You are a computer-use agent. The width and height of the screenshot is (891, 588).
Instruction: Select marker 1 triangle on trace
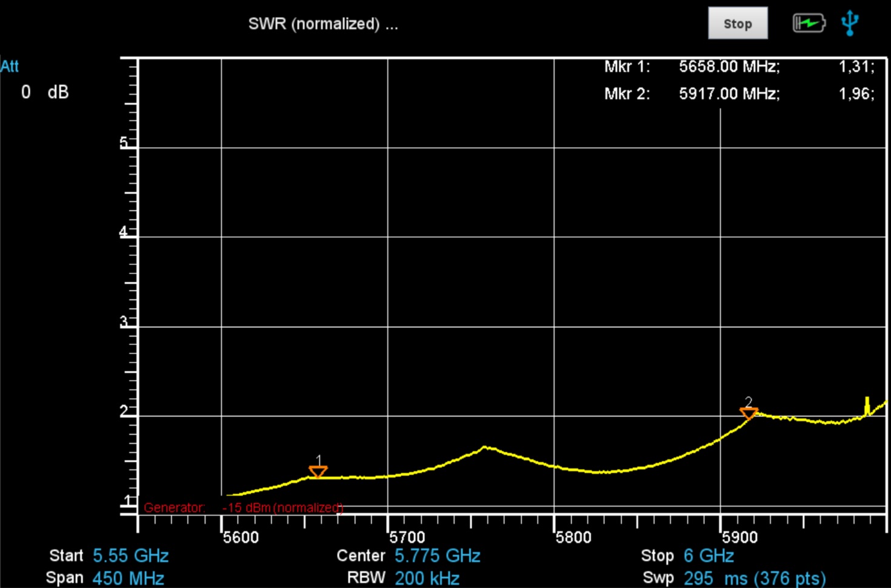click(x=318, y=472)
